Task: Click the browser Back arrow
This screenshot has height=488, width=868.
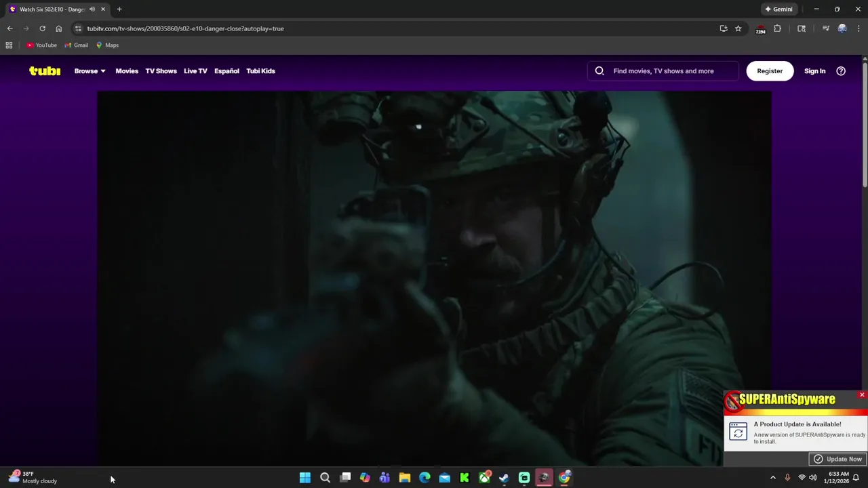Action: (x=9, y=28)
